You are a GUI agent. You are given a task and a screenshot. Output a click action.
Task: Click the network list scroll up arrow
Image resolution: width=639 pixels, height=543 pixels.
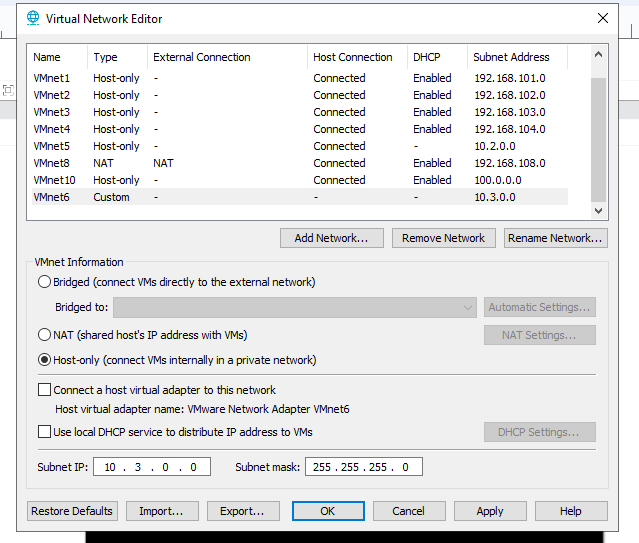click(x=598, y=55)
